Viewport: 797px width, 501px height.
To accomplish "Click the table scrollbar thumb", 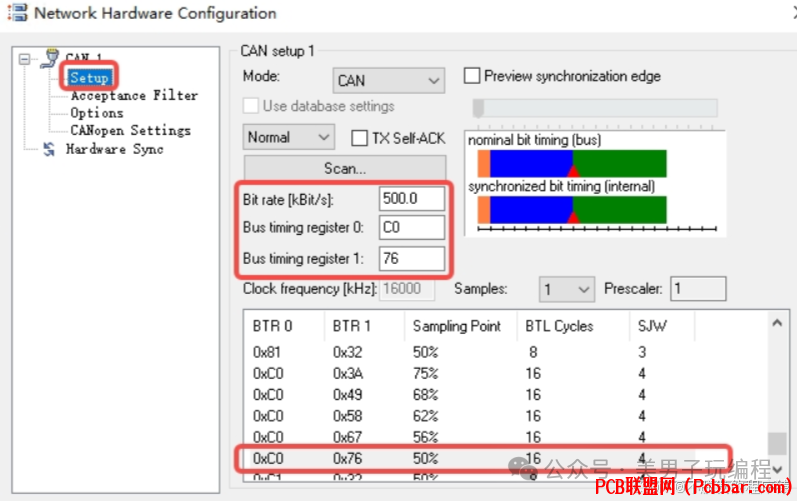I will pyautogui.click(x=777, y=443).
